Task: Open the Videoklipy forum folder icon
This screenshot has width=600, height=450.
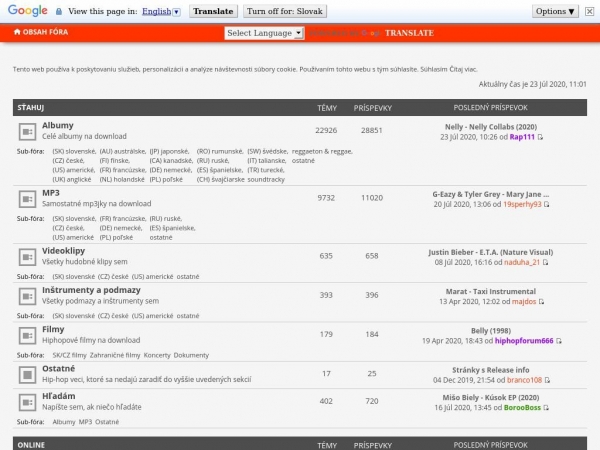Action: click(27, 257)
